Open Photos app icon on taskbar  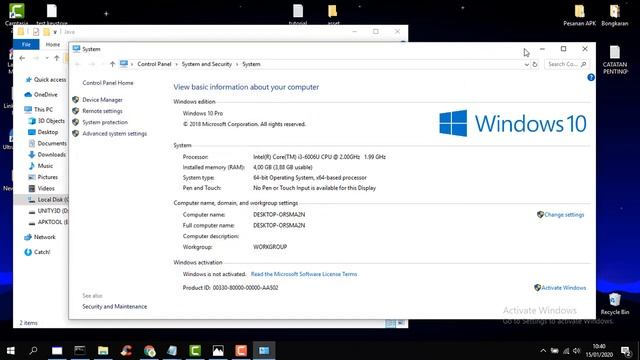pos(218,351)
